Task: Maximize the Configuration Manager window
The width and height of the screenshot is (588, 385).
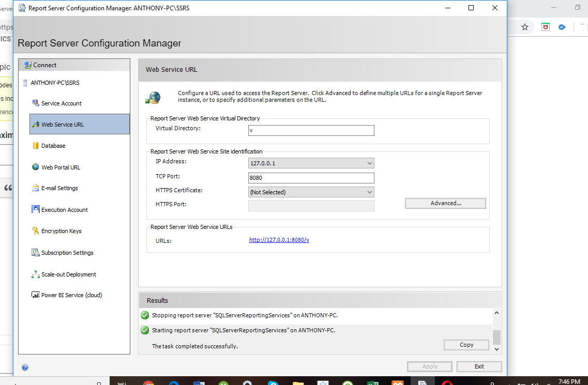Action: point(471,8)
